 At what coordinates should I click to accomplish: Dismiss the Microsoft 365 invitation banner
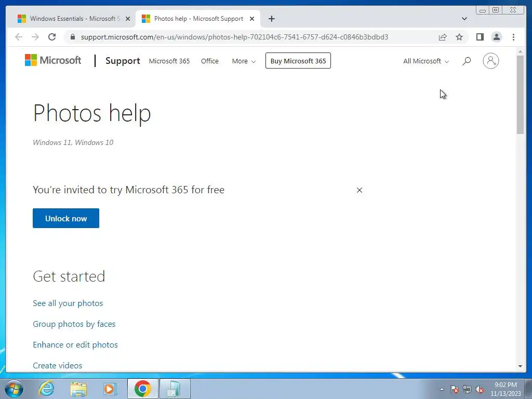click(360, 190)
